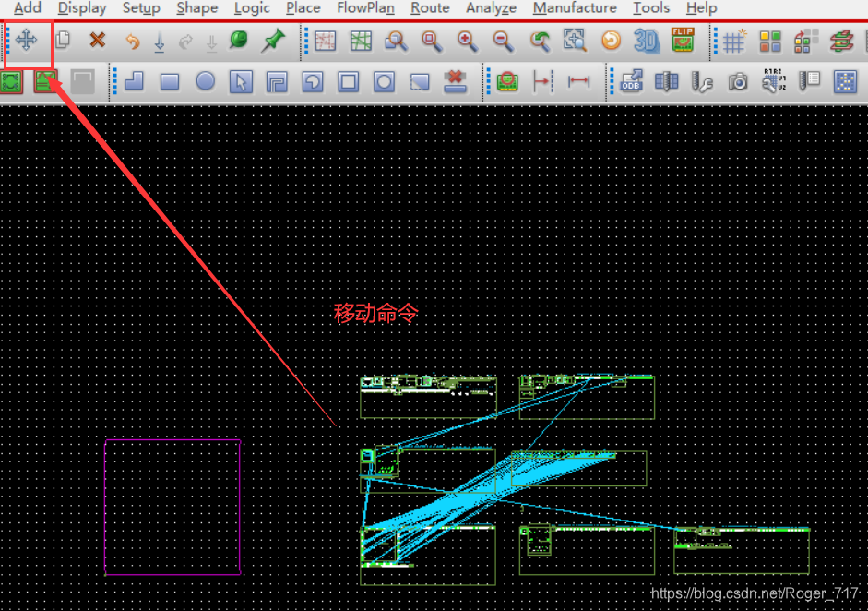The height and width of the screenshot is (611, 868).
Task: Open the Place menu
Action: (x=303, y=8)
